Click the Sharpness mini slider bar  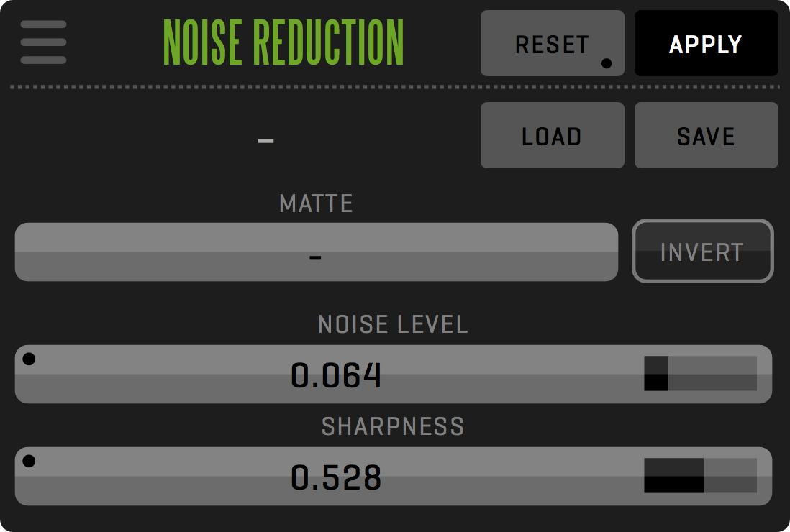click(700, 475)
